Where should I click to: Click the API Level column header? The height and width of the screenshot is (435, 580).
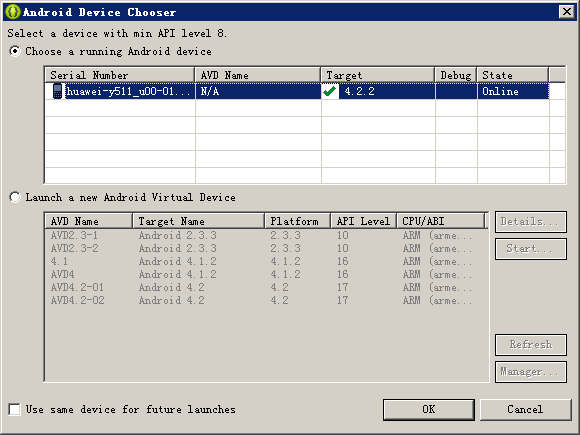(363, 221)
